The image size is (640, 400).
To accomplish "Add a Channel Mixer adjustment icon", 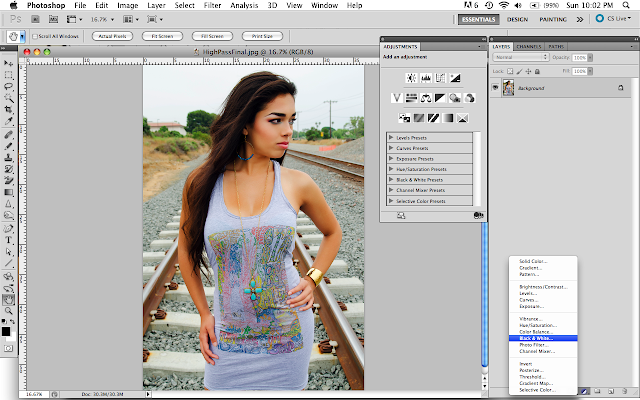I will (470, 98).
